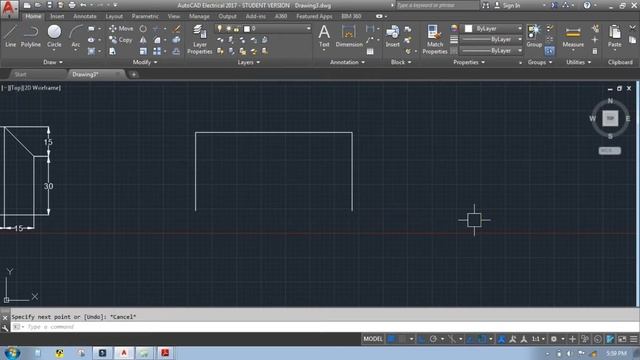Select the Polyline tool

point(31,36)
